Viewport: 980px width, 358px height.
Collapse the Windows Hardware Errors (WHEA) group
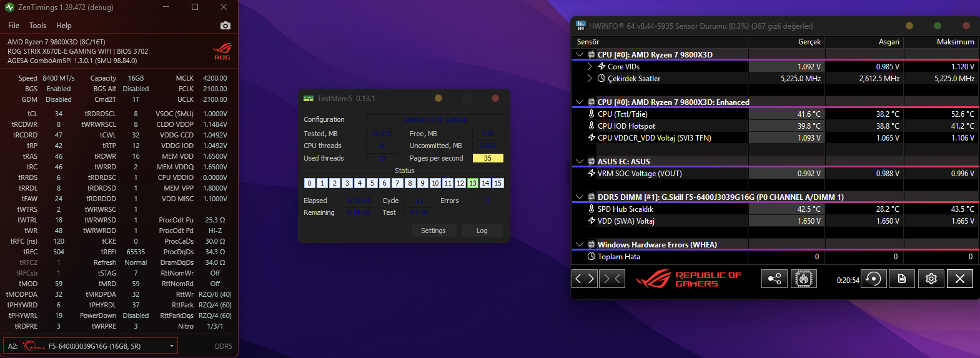tap(580, 244)
